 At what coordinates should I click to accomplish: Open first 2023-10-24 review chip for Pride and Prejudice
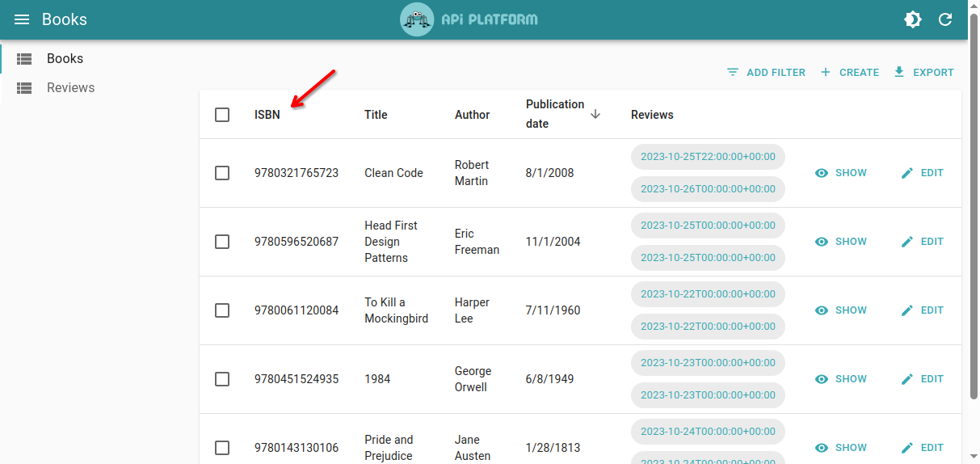pos(708,432)
